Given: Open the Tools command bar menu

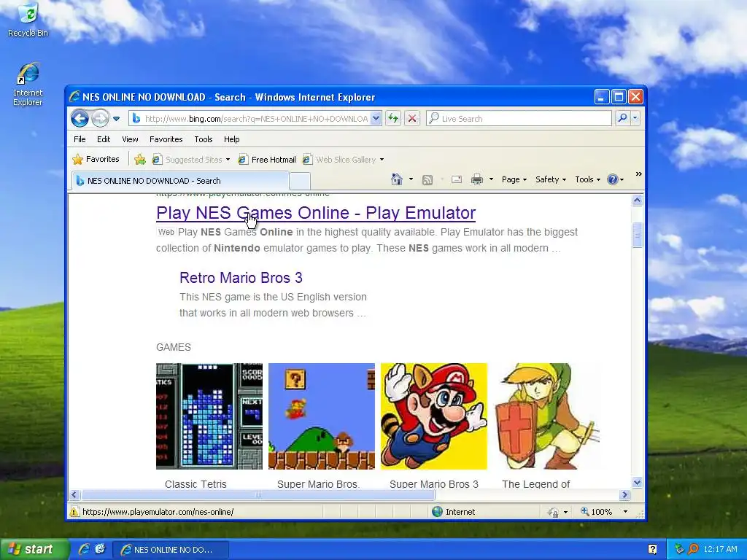Looking at the screenshot, I should pyautogui.click(x=587, y=179).
